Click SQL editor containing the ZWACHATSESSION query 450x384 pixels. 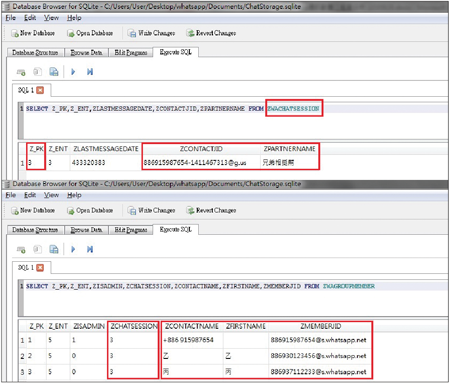tap(233, 121)
